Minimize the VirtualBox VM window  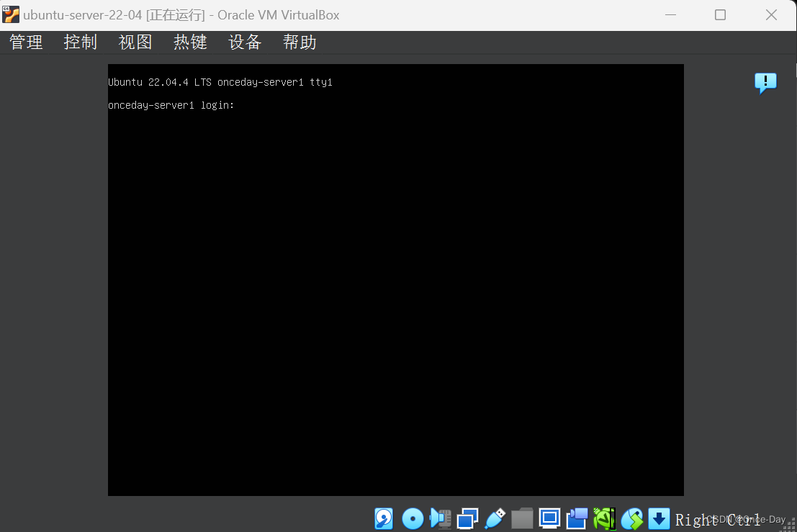coord(670,14)
